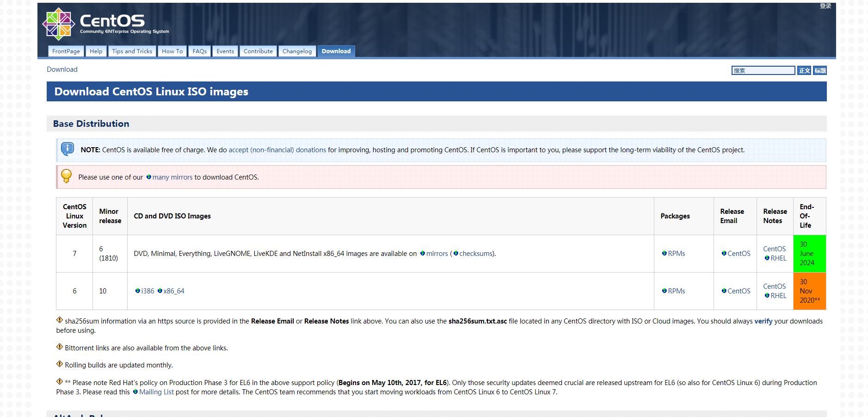868x417 pixels.
Task: Go to the How To tab
Action: tap(172, 51)
